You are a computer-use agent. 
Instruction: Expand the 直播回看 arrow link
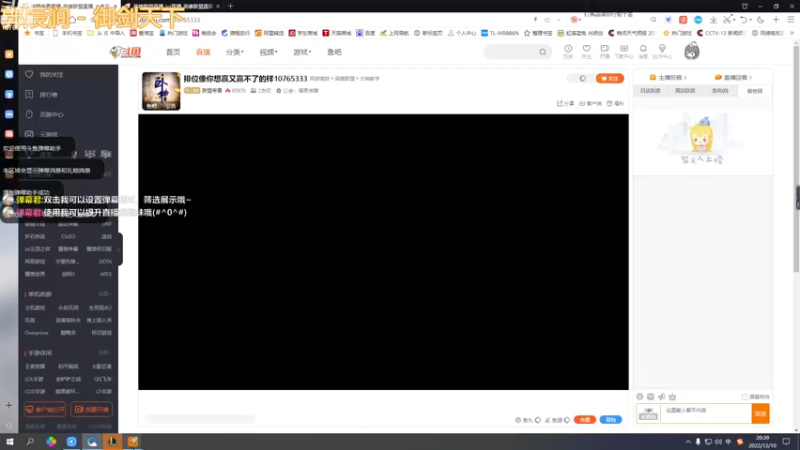click(x=734, y=78)
